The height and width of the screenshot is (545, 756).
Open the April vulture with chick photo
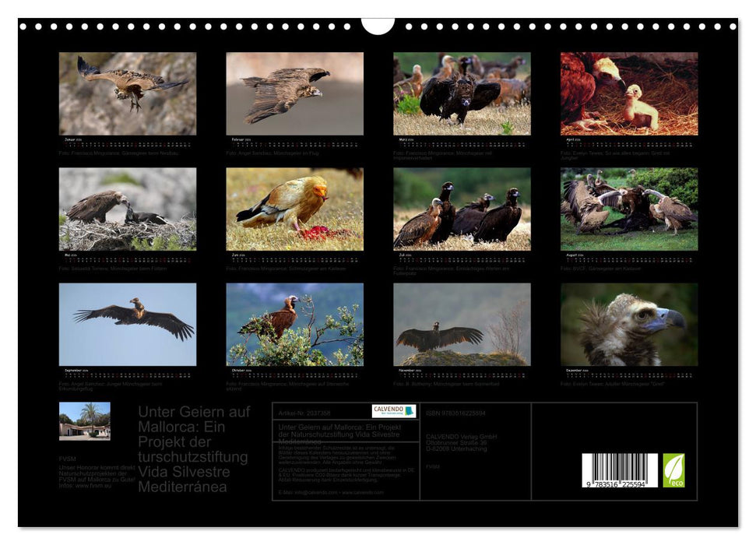(629, 94)
